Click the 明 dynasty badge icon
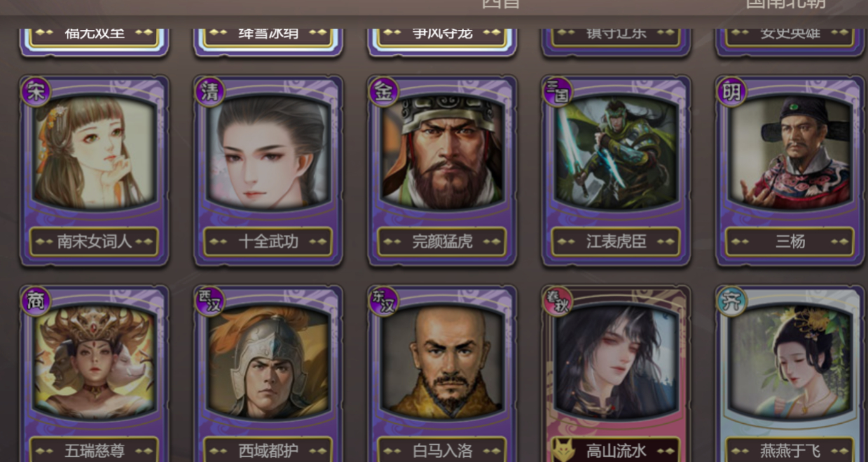This screenshot has height=462, width=868. pyautogui.click(x=732, y=92)
